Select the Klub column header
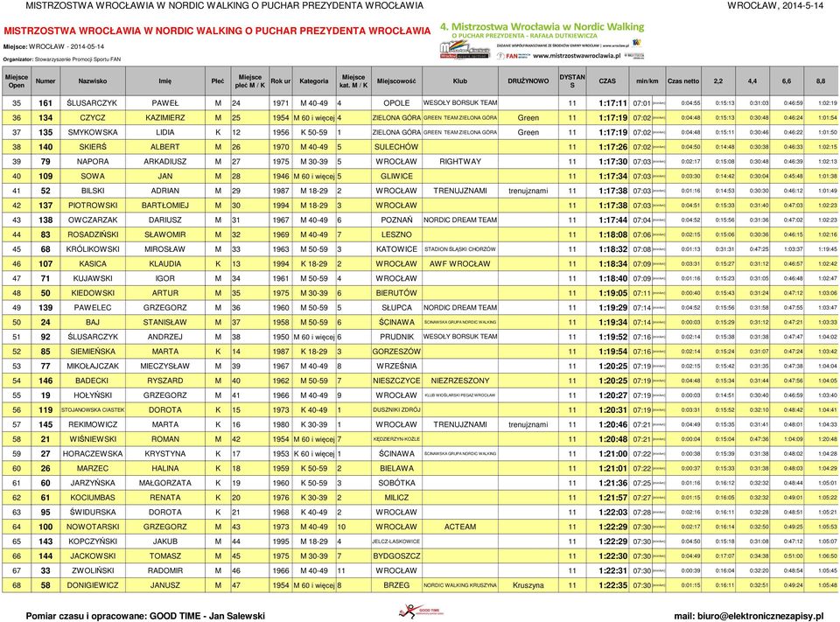Image resolution: width=840 pixels, height=622 pixels. (460, 81)
